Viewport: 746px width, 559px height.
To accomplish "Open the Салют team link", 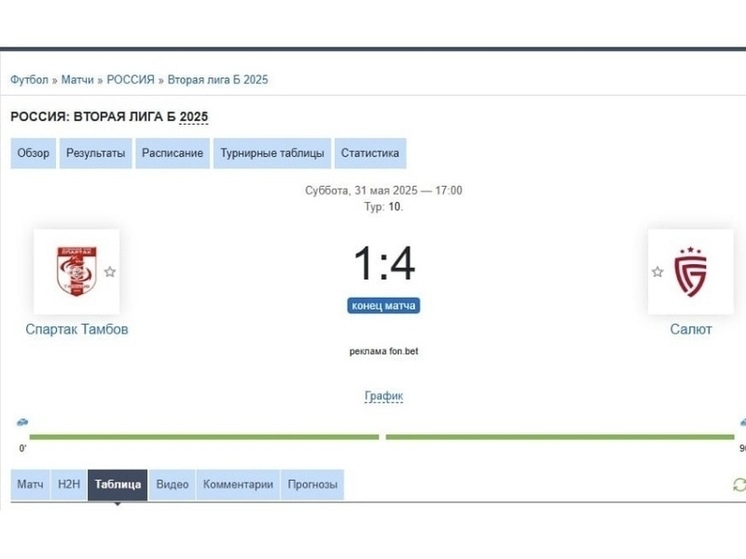I will coord(691,329).
